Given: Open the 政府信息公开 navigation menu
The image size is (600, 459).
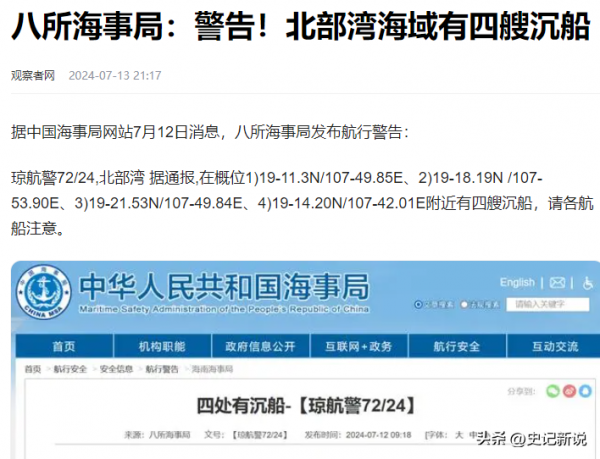Looking at the screenshot, I should pyautogui.click(x=260, y=347).
